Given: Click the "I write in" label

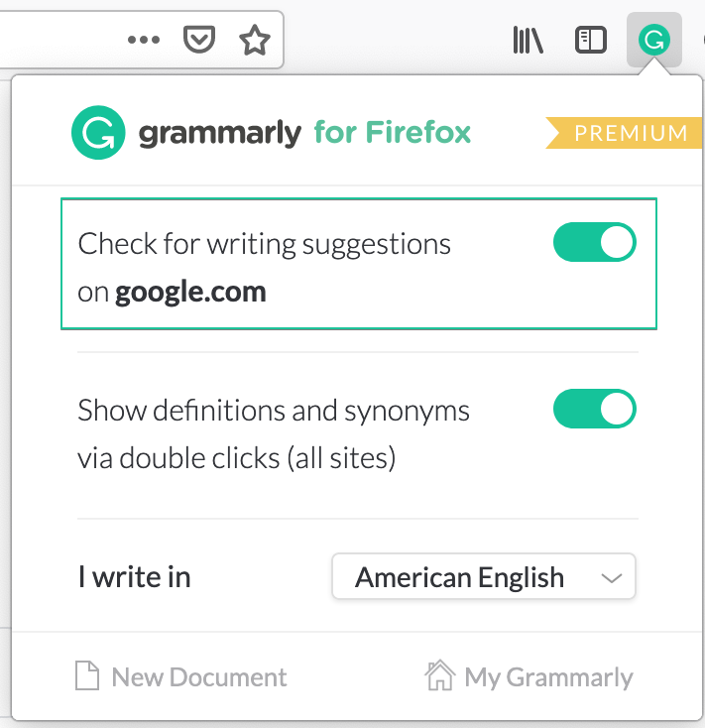Looking at the screenshot, I should [x=134, y=577].
